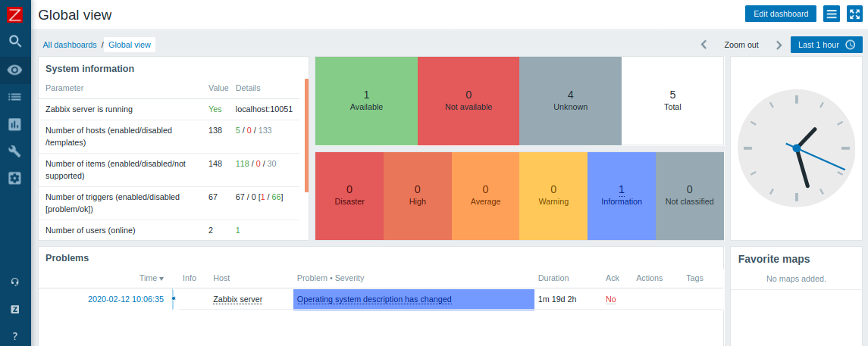The width and height of the screenshot is (868, 346).
Task: Select the Global view breadcrumb tab
Action: click(x=130, y=45)
